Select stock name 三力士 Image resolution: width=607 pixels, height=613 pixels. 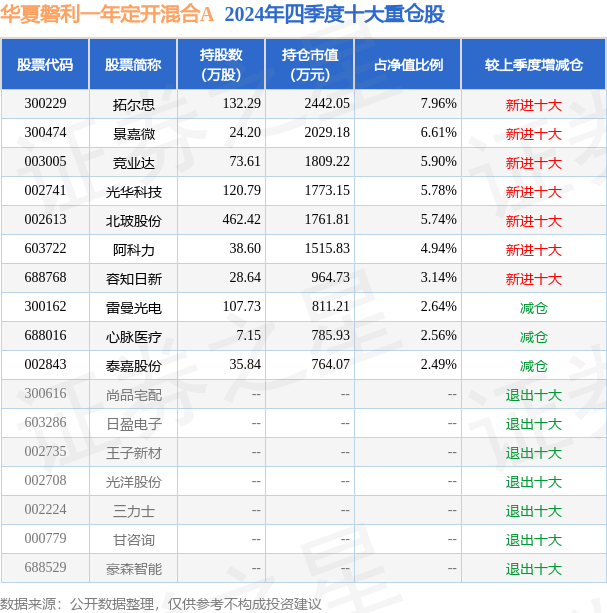coord(134,510)
